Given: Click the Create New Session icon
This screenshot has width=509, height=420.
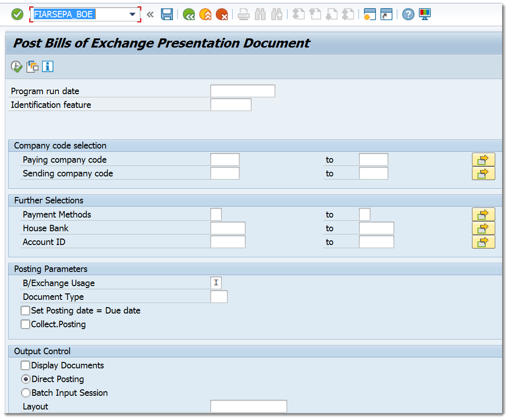Looking at the screenshot, I should tap(370, 14).
